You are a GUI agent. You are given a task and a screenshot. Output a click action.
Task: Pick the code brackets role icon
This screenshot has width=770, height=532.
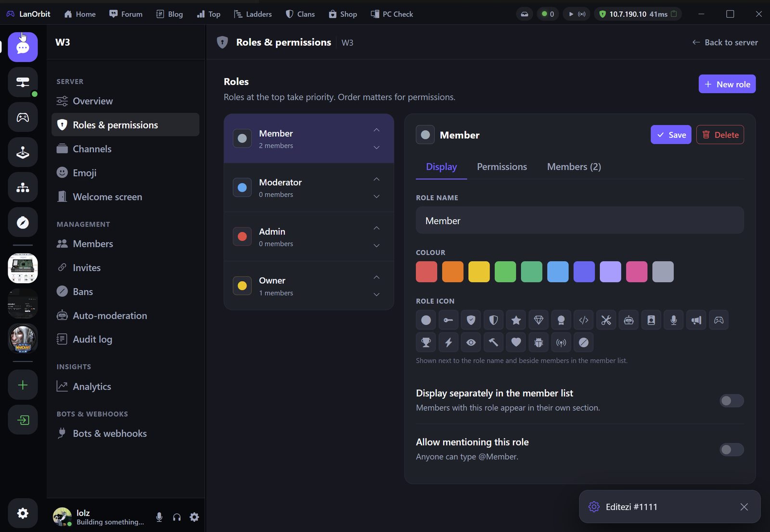(584, 320)
